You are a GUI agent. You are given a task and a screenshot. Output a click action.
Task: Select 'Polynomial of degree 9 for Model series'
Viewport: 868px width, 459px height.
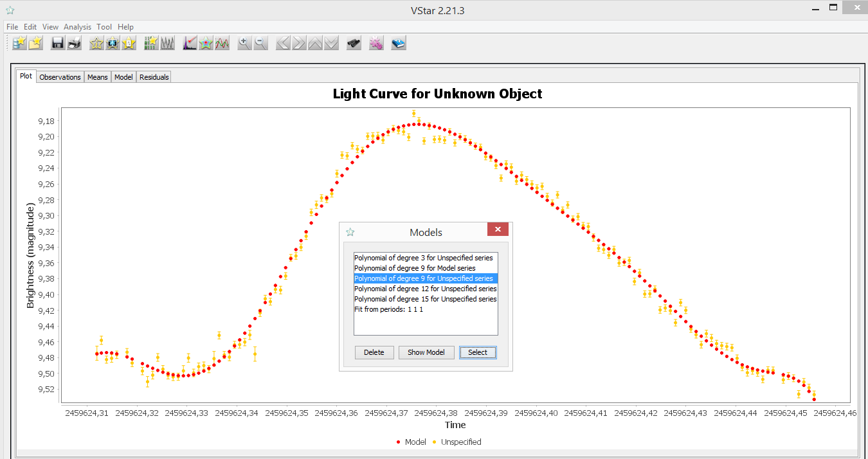pos(426,268)
